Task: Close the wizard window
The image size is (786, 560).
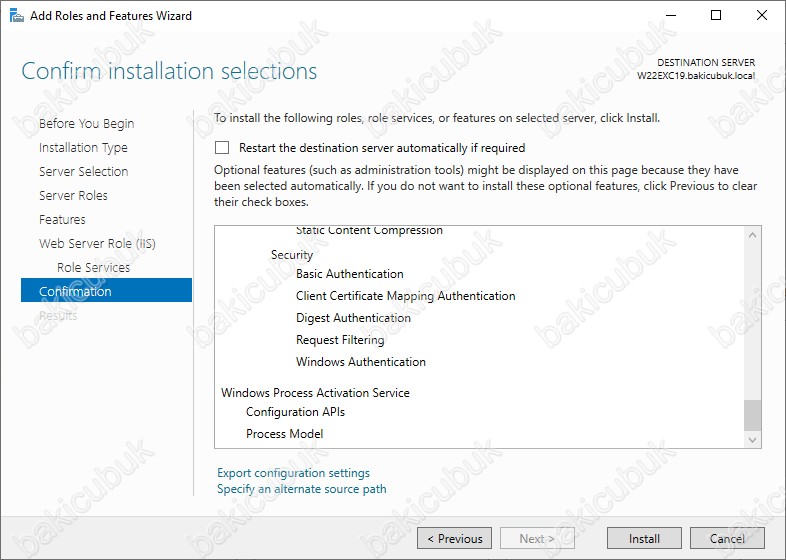Action: click(762, 16)
